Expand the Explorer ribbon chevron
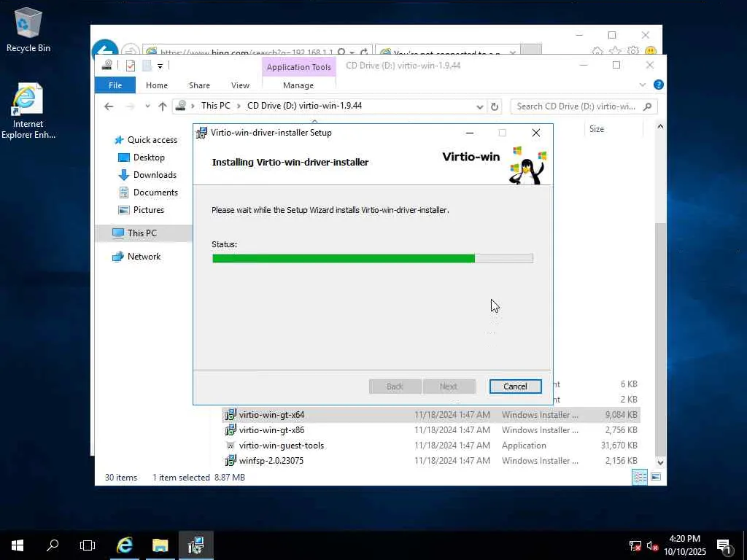 642,85
